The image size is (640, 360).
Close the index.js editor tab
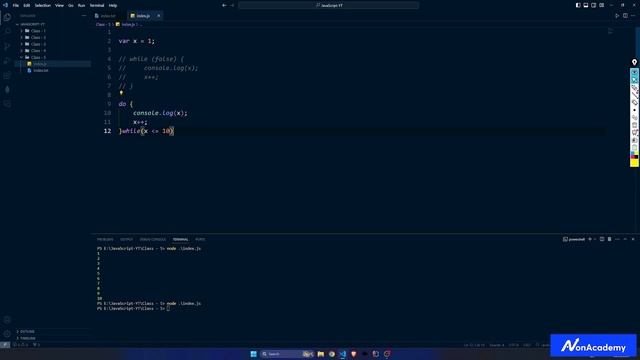159,16
